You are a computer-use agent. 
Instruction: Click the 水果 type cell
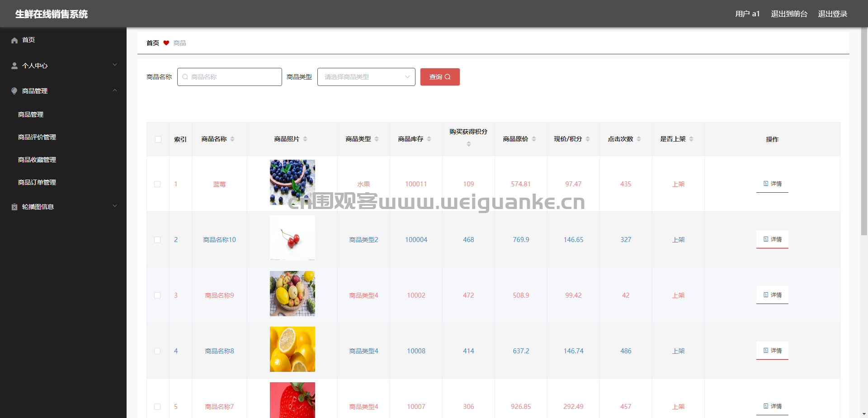tap(363, 184)
